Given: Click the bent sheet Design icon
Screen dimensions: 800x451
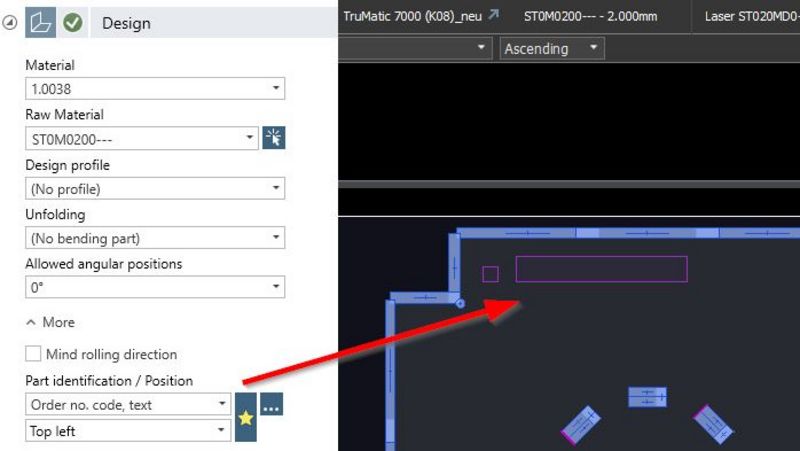Looking at the screenshot, I should point(40,22).
